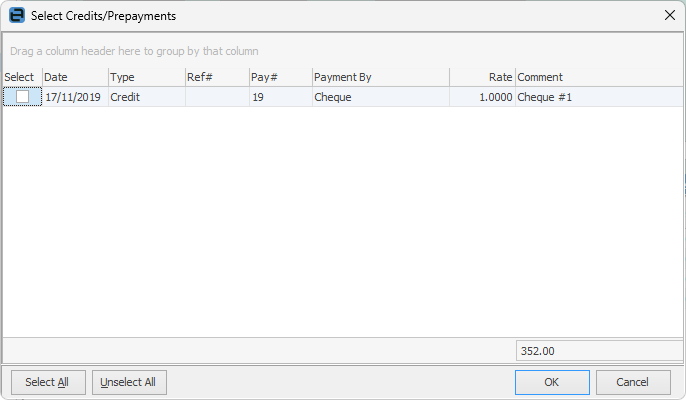Click the Pay# value 19

click(280, 97)
